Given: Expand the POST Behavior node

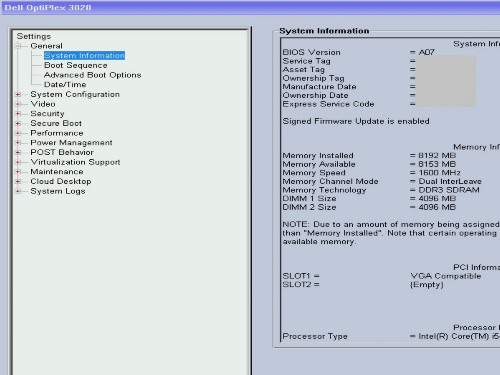Looking at the screenshot, I should (18, 153).
